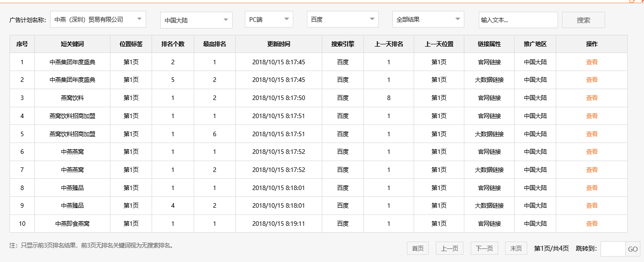Click the 搜索 search button
The height and width of the screenshot is (262, 644).
coord(583,19)
